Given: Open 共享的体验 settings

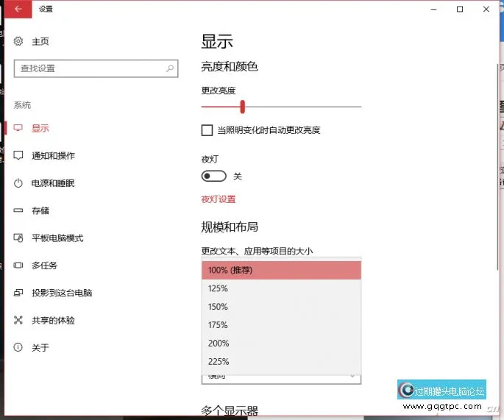Looking at the screenshot, I should [54, 321].
